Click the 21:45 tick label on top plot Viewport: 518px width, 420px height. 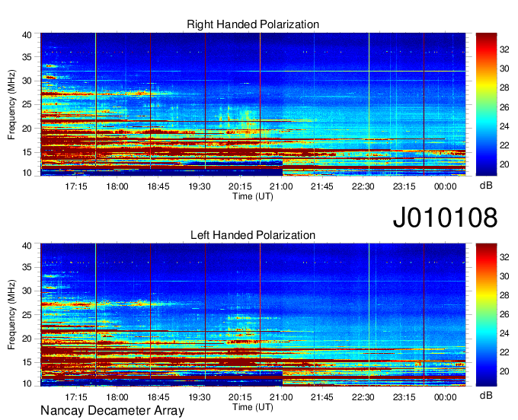point(322,186)
